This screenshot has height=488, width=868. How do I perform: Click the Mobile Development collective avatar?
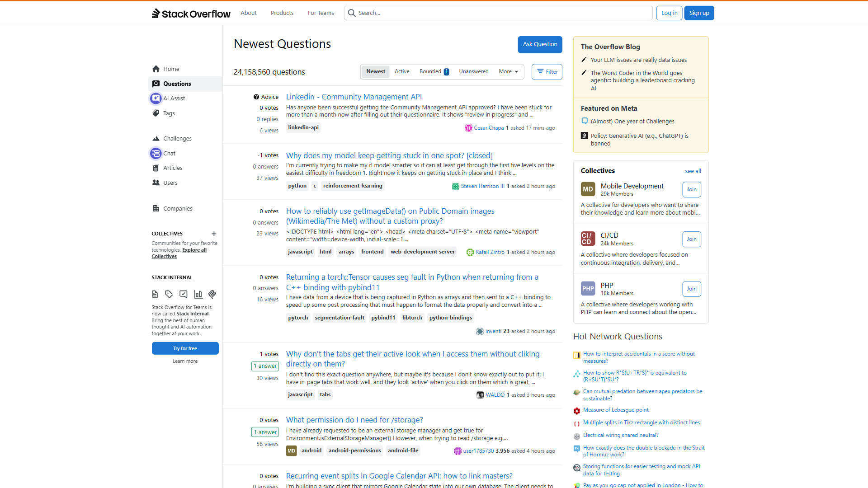coord(588,189)
